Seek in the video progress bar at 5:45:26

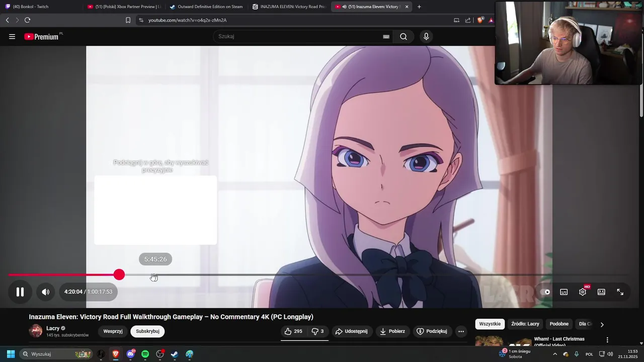(x=155, y=275)
